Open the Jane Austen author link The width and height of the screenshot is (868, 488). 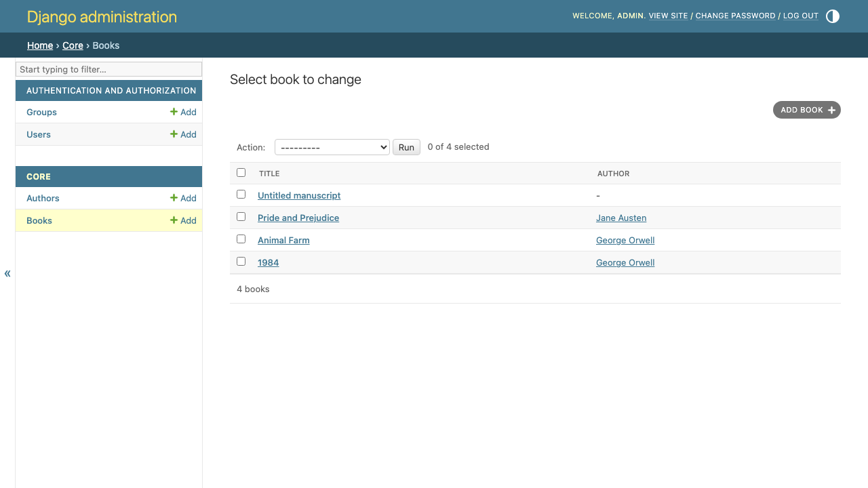coord(621,218)
